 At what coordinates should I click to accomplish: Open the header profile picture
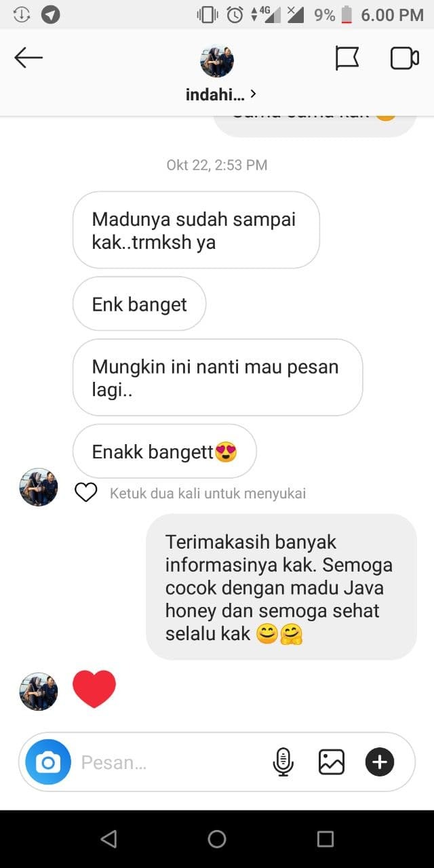click(217, 61)
